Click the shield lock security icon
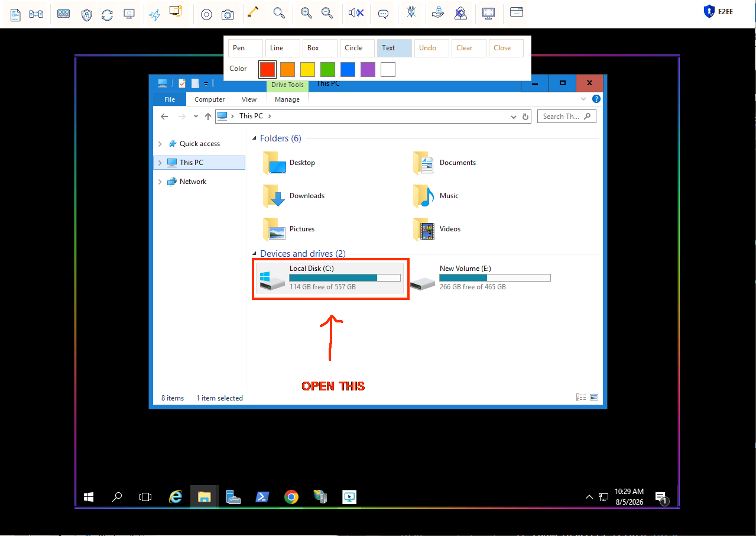 point(86,14)
